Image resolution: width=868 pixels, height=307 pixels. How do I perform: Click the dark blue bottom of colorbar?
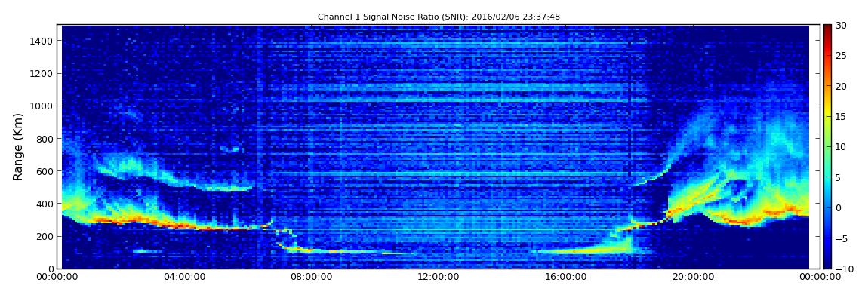coord(827,263)
